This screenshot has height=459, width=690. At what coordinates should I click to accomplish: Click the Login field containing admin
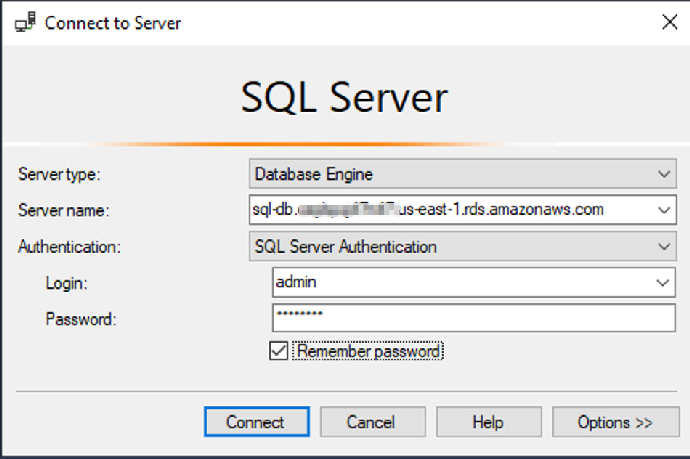[x=460, y=283]
